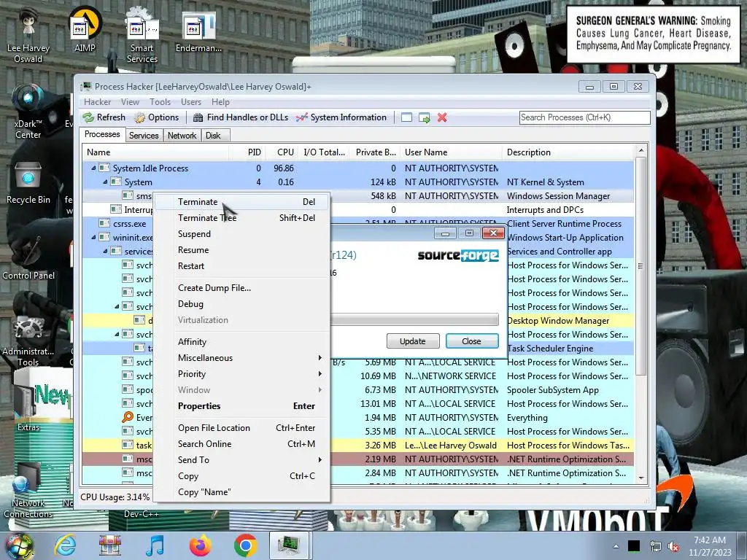The height and width of the screenshot is (560, 747).
Task: Open AIMP desktop shortcut
Action: click(x=85, y=28)
